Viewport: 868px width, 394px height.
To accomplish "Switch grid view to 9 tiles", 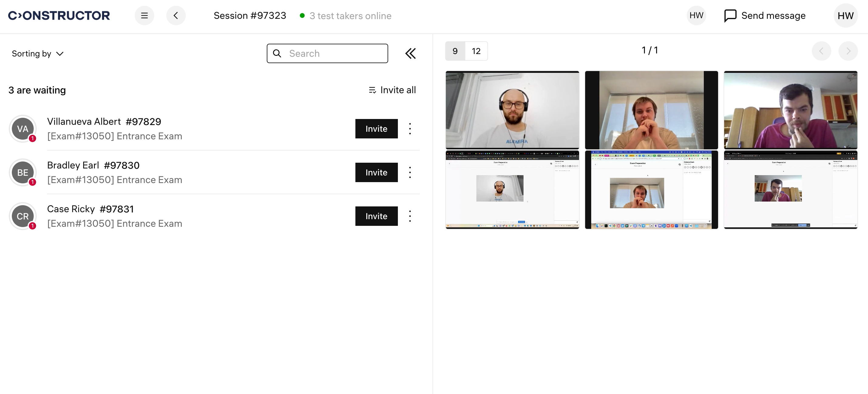I will 455,51.
